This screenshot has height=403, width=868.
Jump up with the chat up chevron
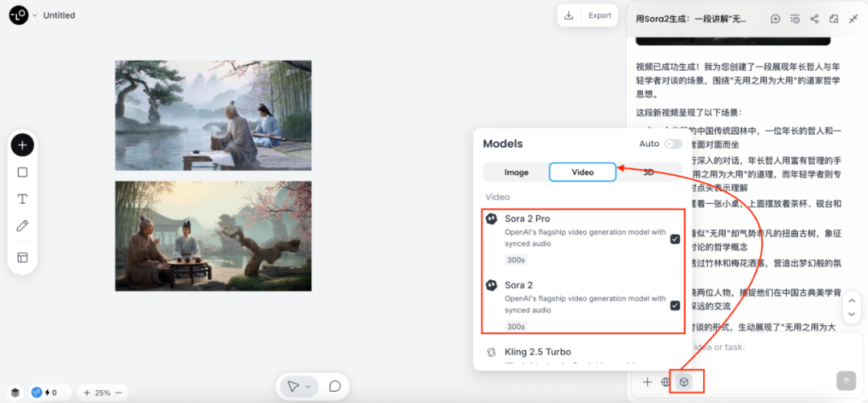852,301
